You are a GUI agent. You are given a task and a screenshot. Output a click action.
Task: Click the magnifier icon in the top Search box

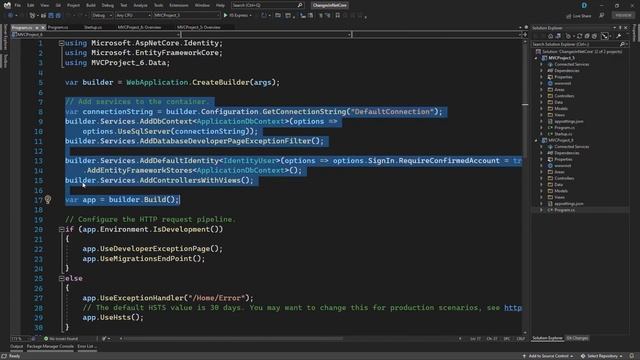pyautogui.click(x=300, y=5)
